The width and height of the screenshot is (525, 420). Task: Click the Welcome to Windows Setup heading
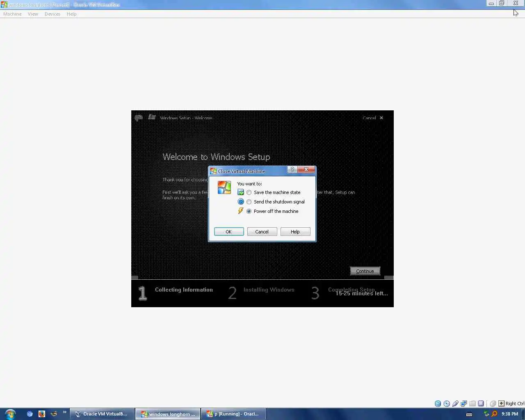click(x=216, y=157)
